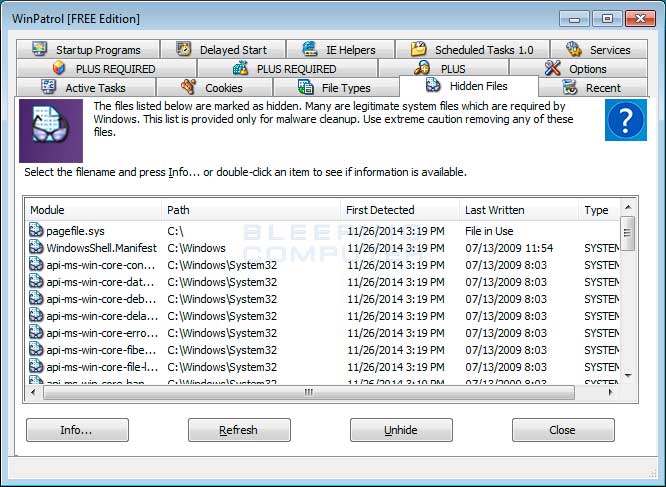Click the horizontal scrollbar thumb
Viewport: 666px width, 487px height.
coord(309,392)
